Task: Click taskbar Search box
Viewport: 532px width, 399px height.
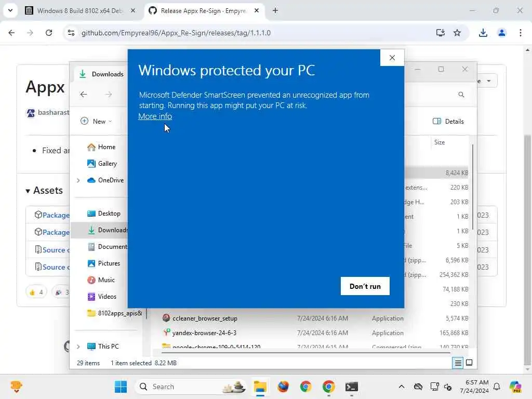Action: point(191,387)
